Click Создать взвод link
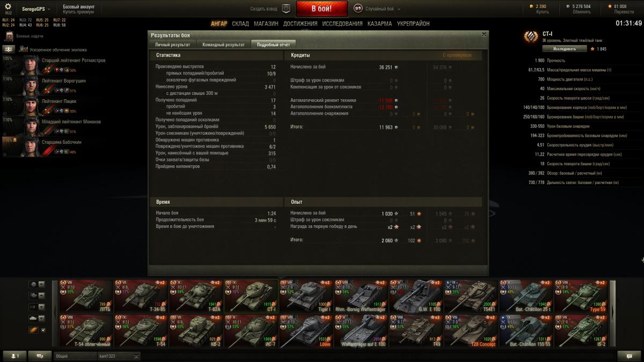This screenshot has height=362, width=644. pyautogui.click(x=264, y=9)
